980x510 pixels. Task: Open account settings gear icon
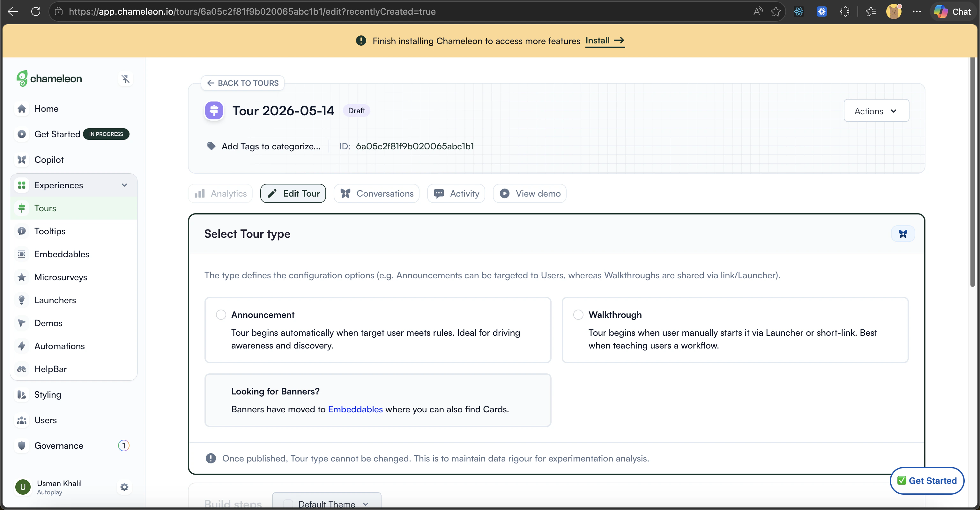(124, 487)
